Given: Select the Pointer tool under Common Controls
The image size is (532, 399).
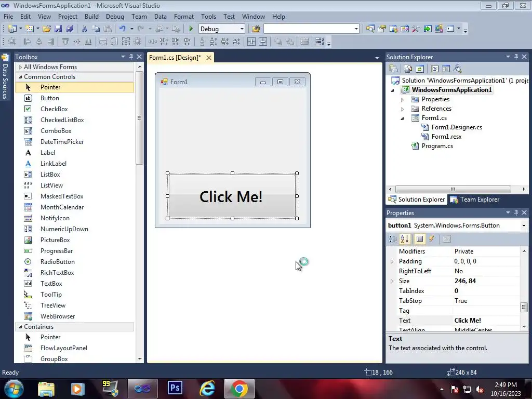Looking at the screenshot, I should pyautogui.click(x=75, y=87).
